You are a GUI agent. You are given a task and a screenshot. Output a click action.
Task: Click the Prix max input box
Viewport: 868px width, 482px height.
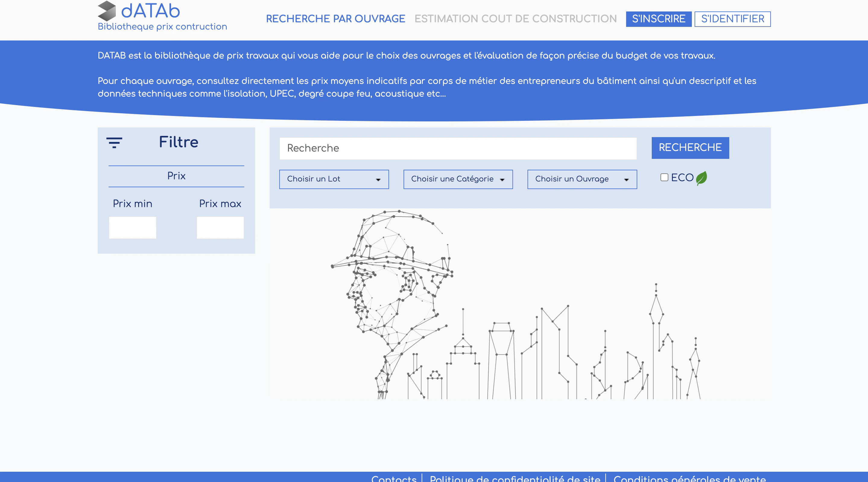tap(220, 228)
